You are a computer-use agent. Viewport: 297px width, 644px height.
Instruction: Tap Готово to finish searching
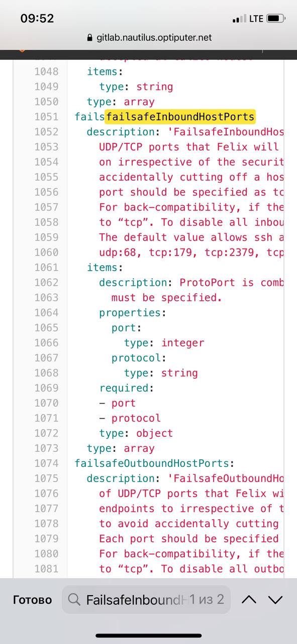click(32, 600)
